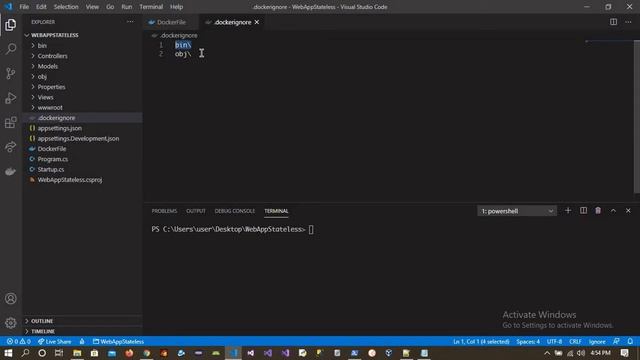The image size is (640, 360).
Task: Open the Search view in activity bar
Action: [x=11, y=49]
